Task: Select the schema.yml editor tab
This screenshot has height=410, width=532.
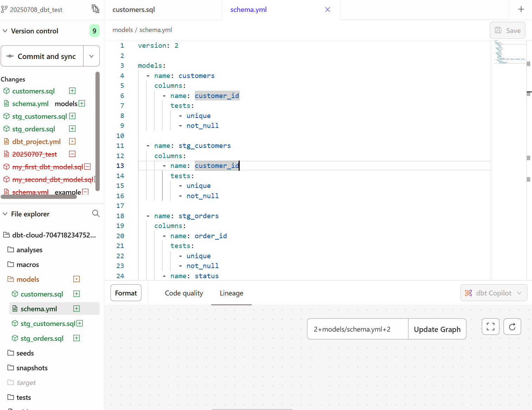Action: click(x=248, y=9)
